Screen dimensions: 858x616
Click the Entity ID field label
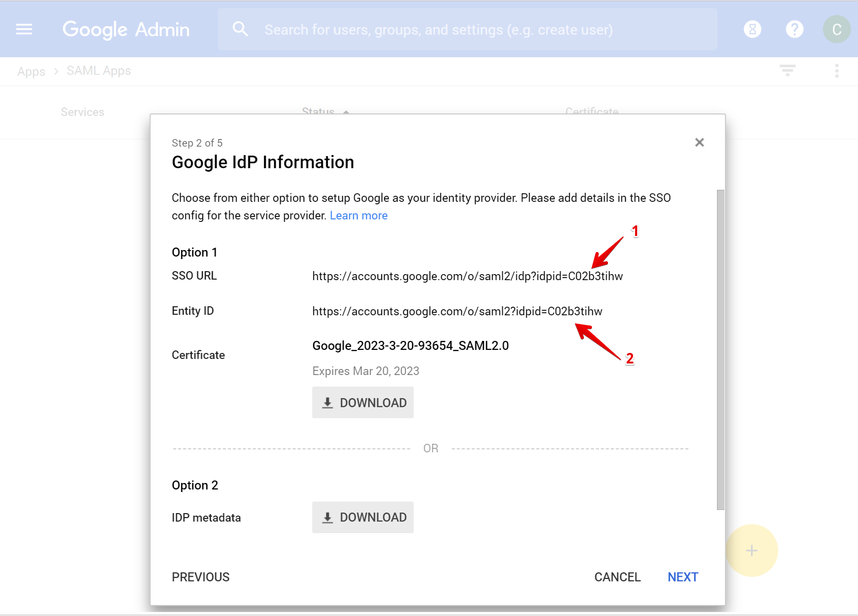[x=193, y=311]
